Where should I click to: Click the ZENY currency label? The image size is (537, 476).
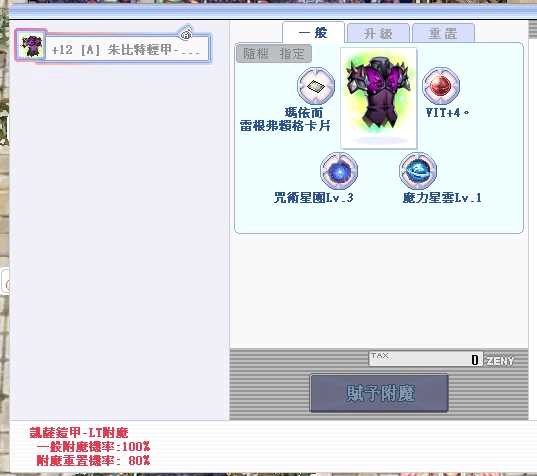[500, 361]
